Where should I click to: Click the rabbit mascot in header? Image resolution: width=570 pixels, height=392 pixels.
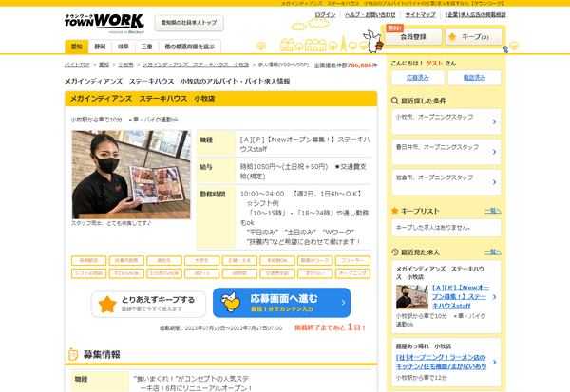372,42
